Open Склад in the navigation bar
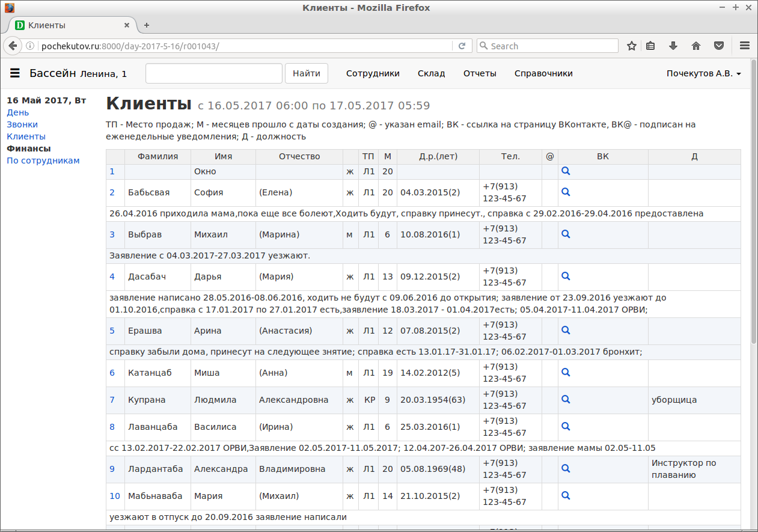The height and width of the screenshot is (532, 758). tap(431, 73)
